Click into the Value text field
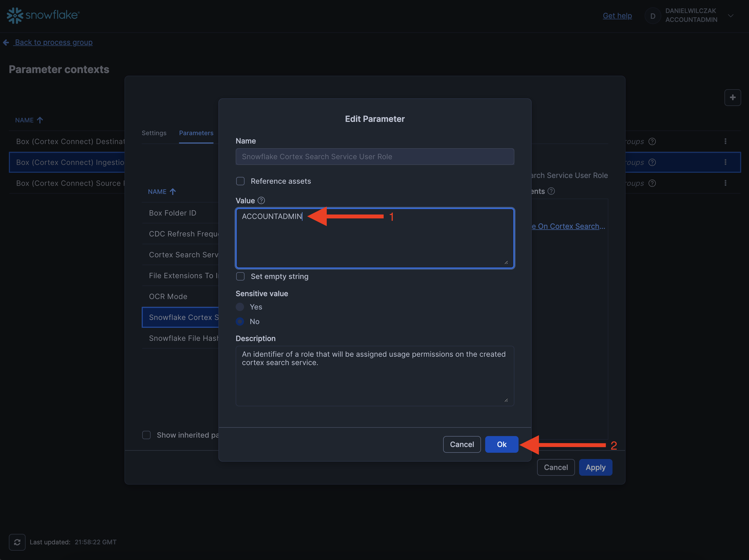Viewport: 749px width, 560px height. (x=374, y=240)
